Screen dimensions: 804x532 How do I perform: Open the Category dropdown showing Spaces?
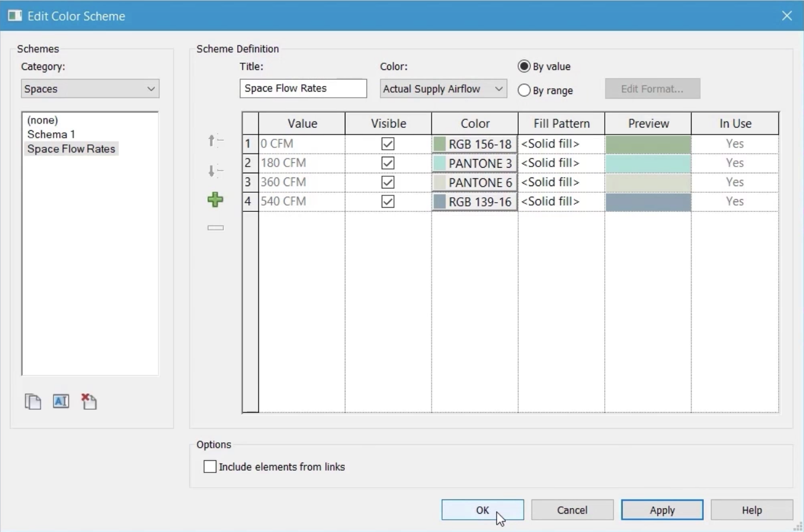(x=90, y=88)
